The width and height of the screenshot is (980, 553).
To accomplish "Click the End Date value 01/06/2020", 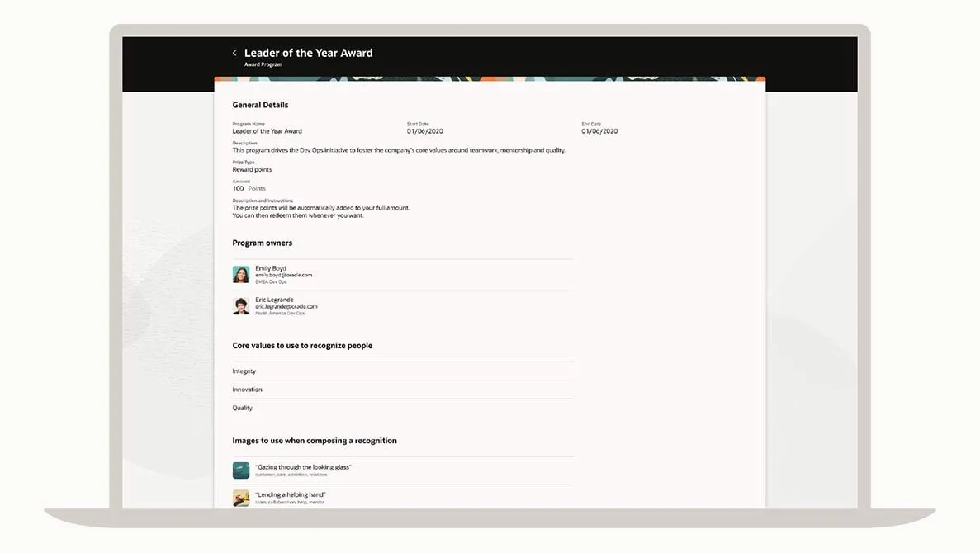I will point(599,131).
